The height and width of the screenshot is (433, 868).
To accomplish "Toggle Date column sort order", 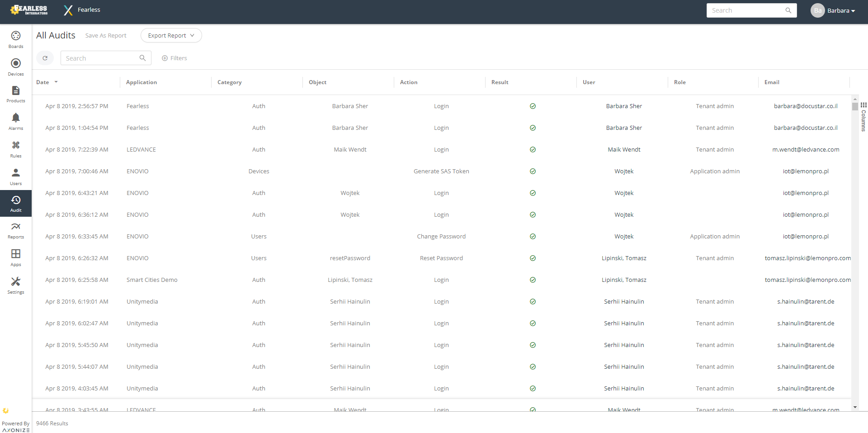I will tap(47, 82).
